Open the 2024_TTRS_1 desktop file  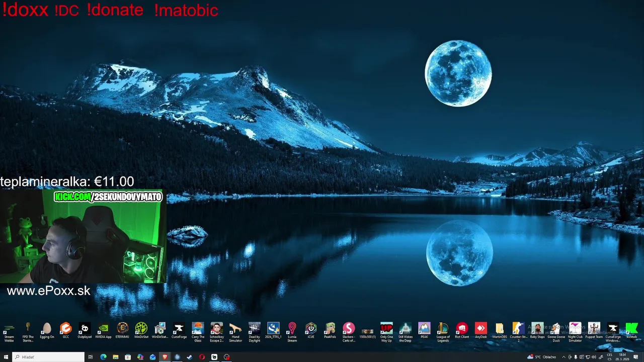pos(273,331)
